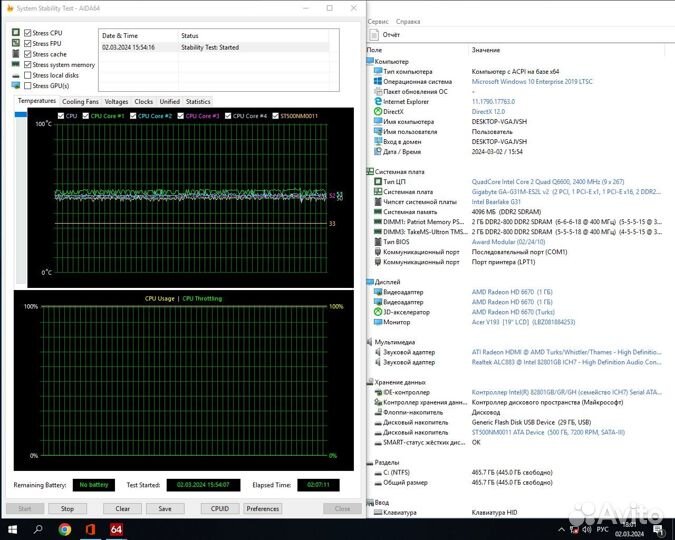
Task: Open the Windows Start menu
Action: click(12, 529)
